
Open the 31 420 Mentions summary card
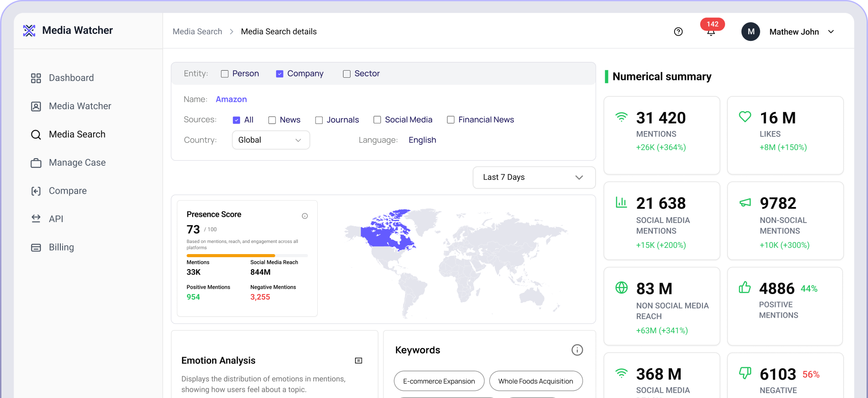click(x=662, y=135)
